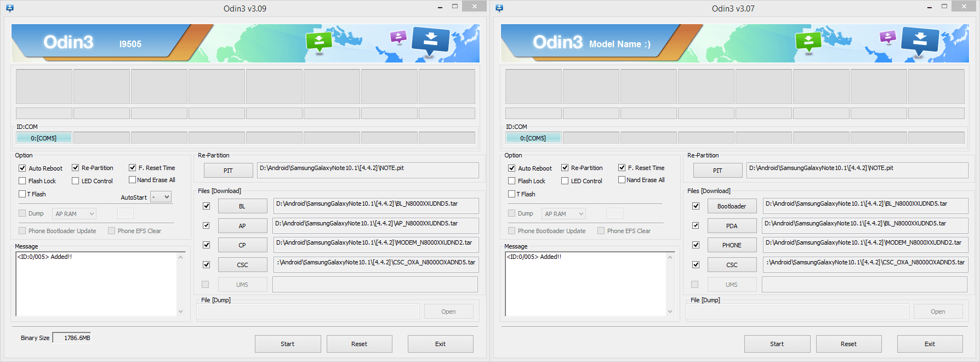Open the AP RAM dropdown in v3.07
980x362 pixels.
(x=564, y=214)
